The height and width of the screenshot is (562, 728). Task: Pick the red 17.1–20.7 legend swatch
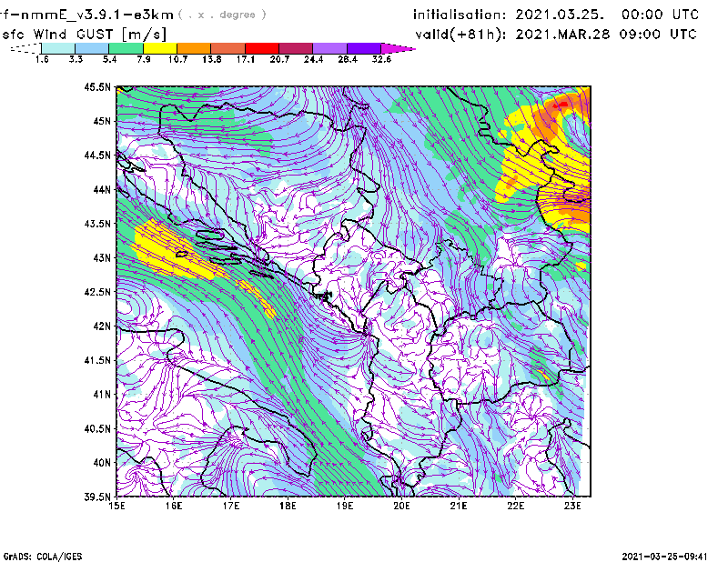[262, 48]
